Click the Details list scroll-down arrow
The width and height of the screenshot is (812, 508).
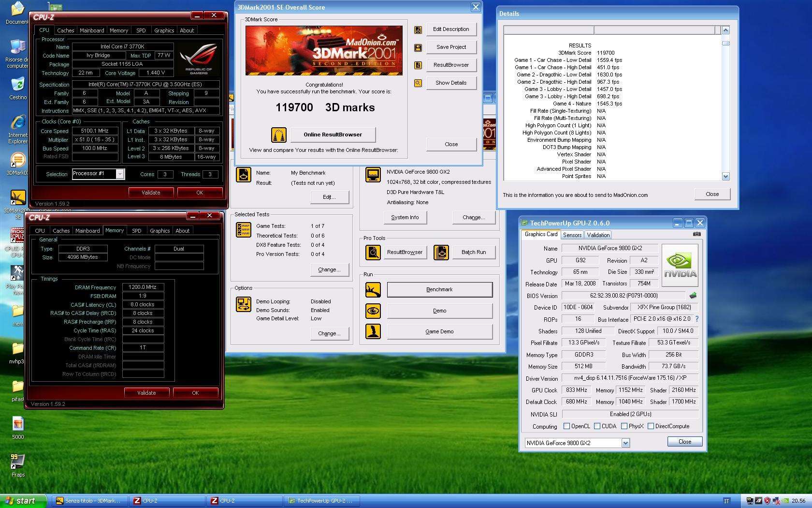click(725, 177)
